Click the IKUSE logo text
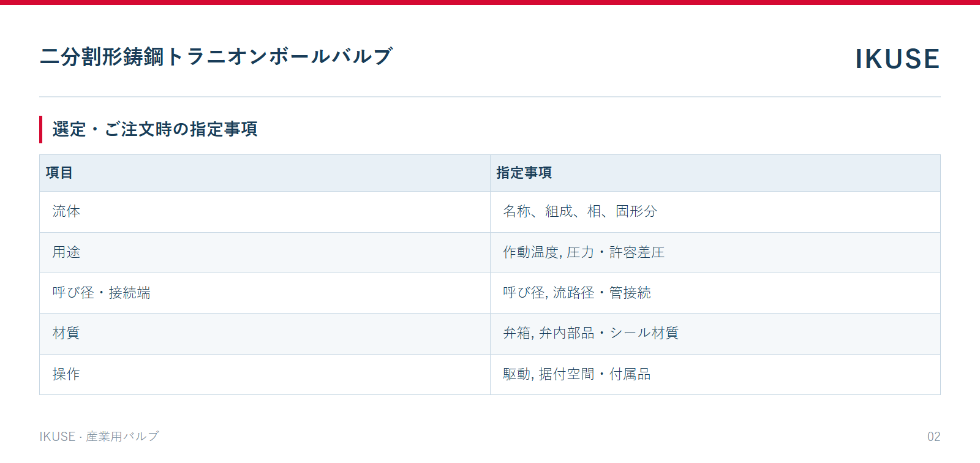 [897, 59]
